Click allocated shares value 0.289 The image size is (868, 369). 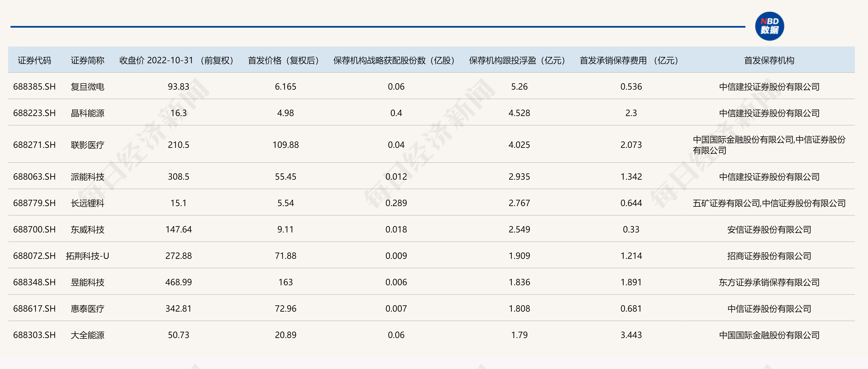396,203
